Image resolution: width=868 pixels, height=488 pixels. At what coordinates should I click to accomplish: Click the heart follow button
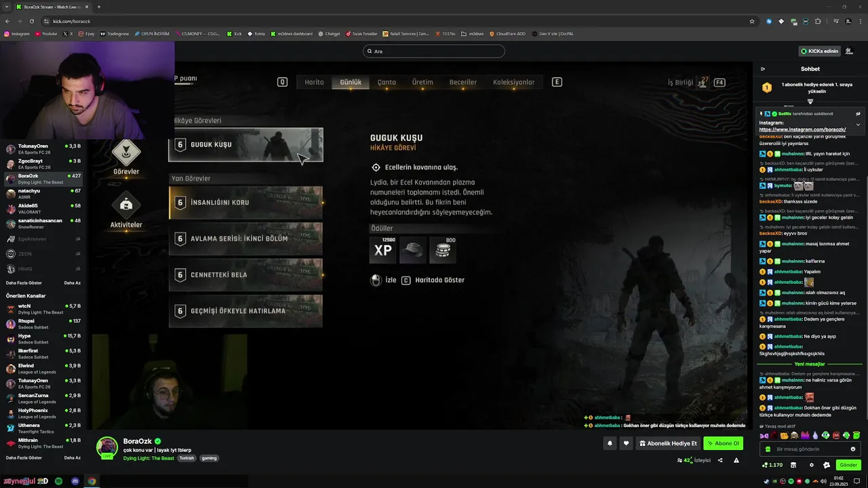(x=626, y=443)
